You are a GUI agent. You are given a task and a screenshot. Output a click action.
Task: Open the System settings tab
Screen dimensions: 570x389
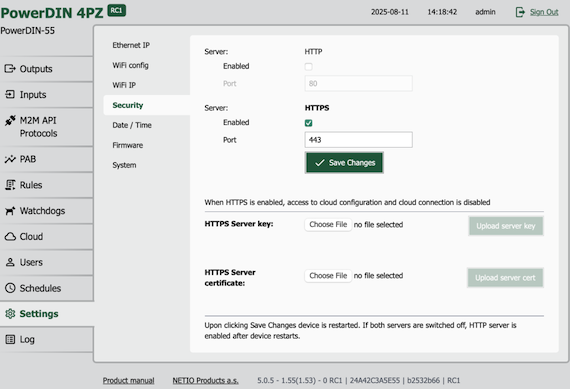(x=124, y=165)
